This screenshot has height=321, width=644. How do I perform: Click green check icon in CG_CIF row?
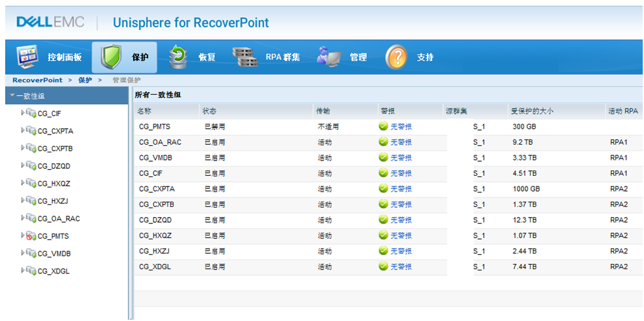pyautogui.click(x=383, y=173)
